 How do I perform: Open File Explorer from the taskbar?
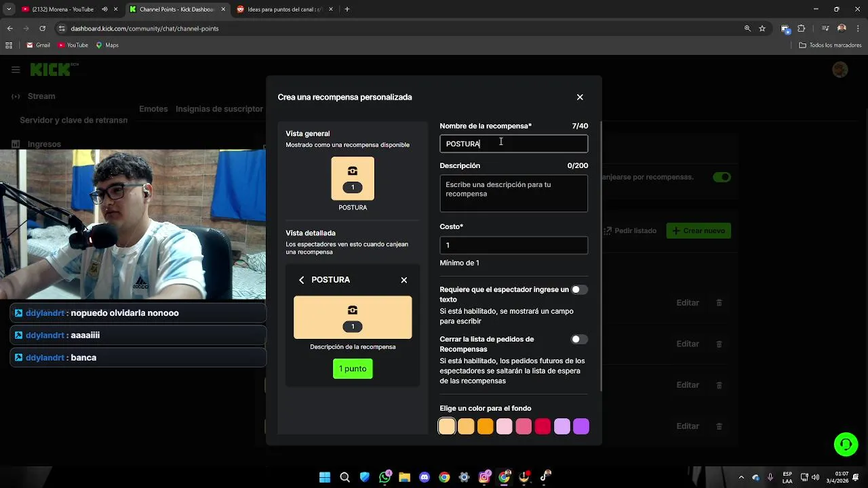click(405, 477)
